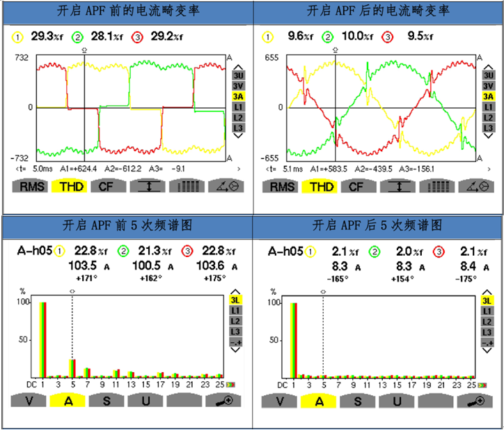Click the 5th harmonic bar in left spectrum
This screenshot has width=504, height=430.
72,369
